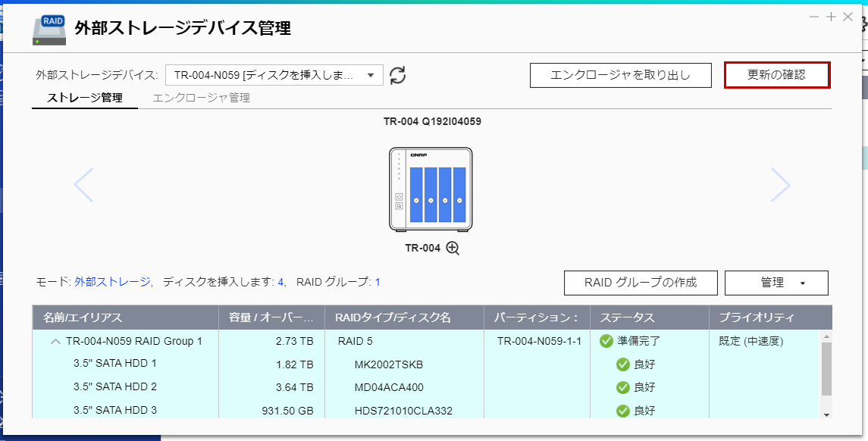Click the TR-004 Q192I04059 enclosure title

432,121
